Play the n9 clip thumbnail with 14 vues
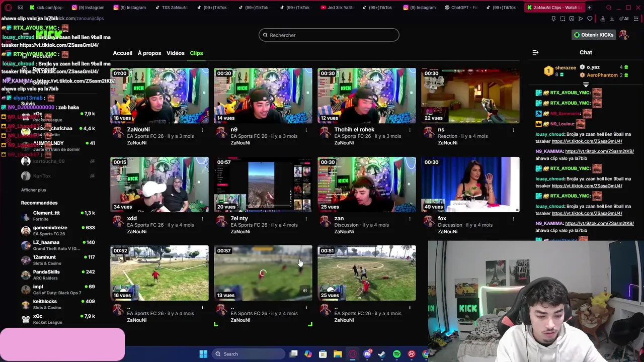Image resolution: width=644 pixels, height=362 pixels. click(263, 96)
